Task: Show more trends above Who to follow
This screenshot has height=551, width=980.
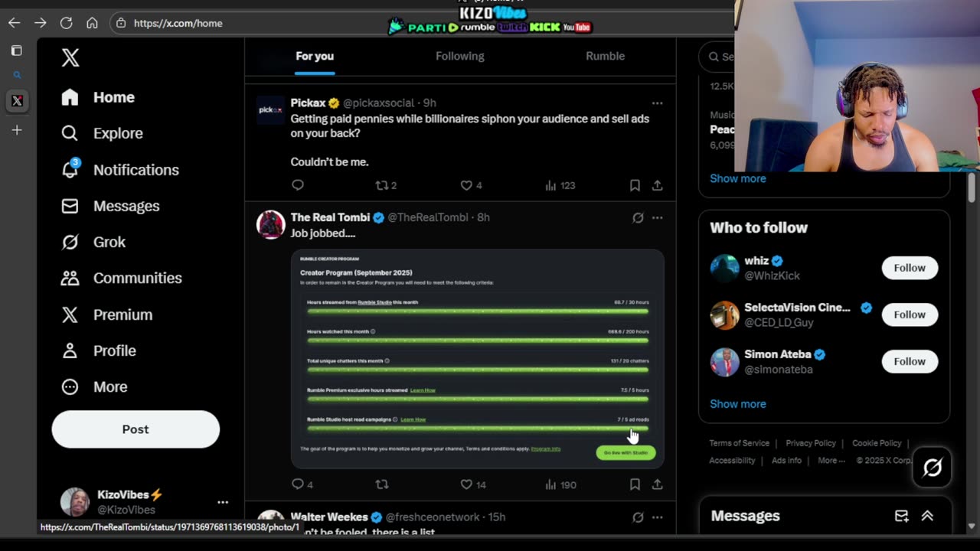Action: click(737, 178)
